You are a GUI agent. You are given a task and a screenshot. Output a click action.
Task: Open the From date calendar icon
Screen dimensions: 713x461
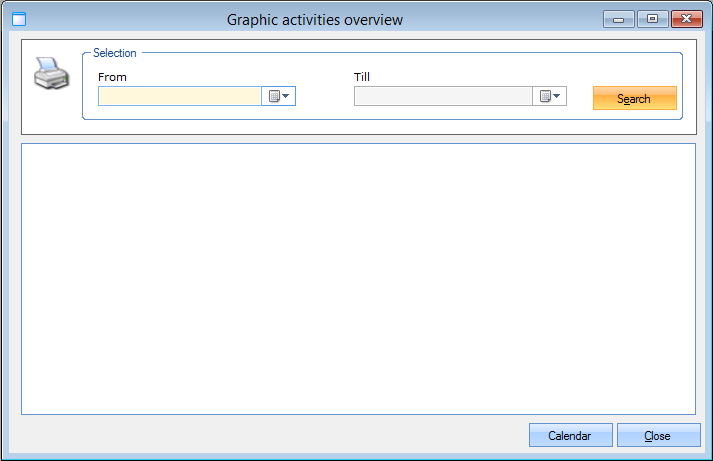click(x=273, y=97)
